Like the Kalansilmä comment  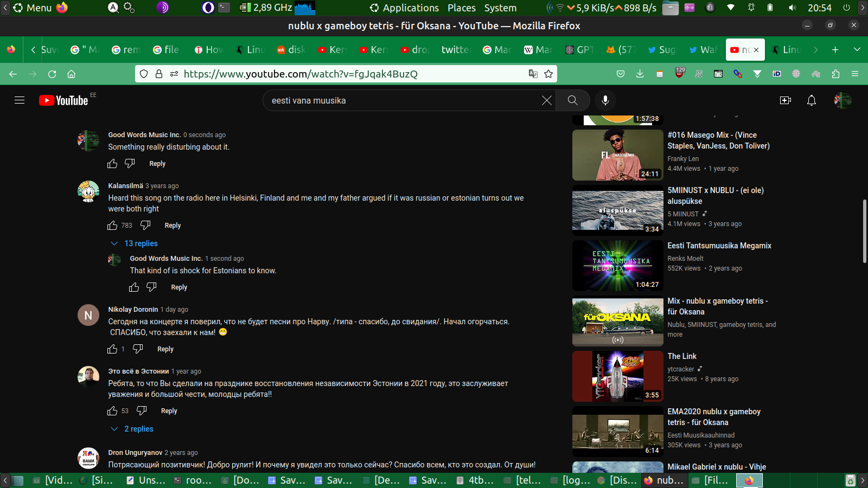112,226
